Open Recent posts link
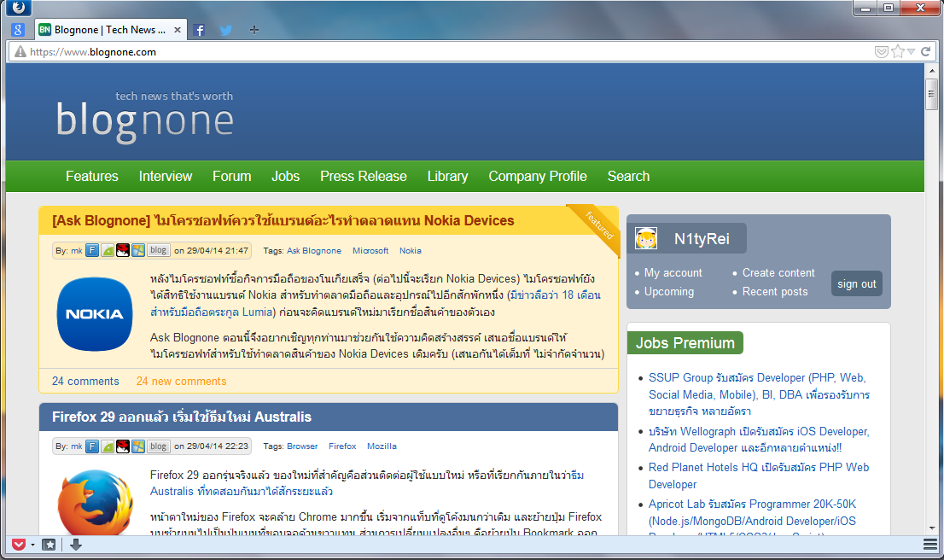Viewport: 944px width, 560px height. (775, 291)
